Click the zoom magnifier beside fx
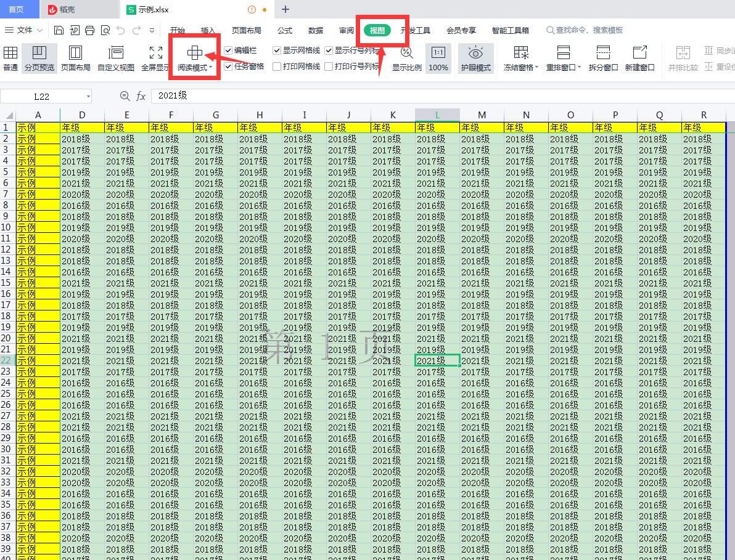This screenshot has height=560, width=735. pyautogui.click(x=125, y=96)
